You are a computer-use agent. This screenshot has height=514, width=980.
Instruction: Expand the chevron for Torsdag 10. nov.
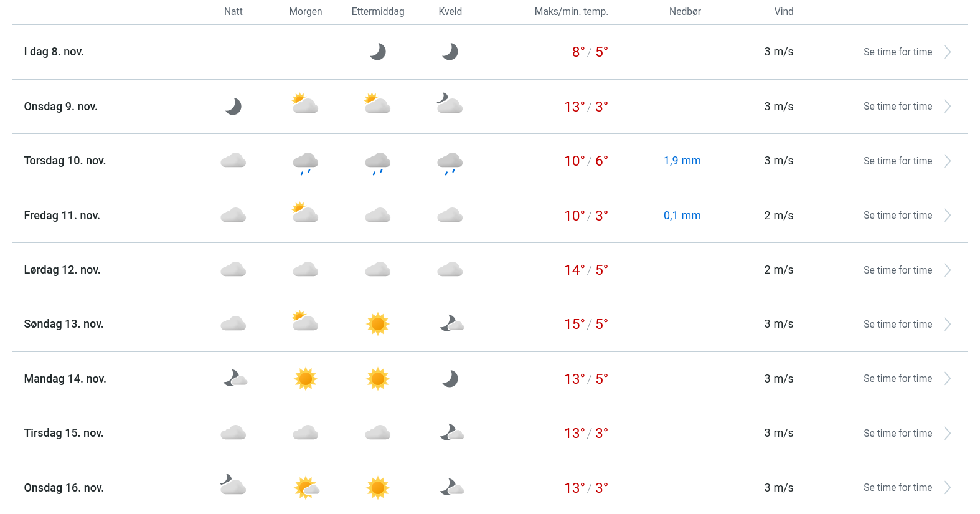click(x=947, y=161)
